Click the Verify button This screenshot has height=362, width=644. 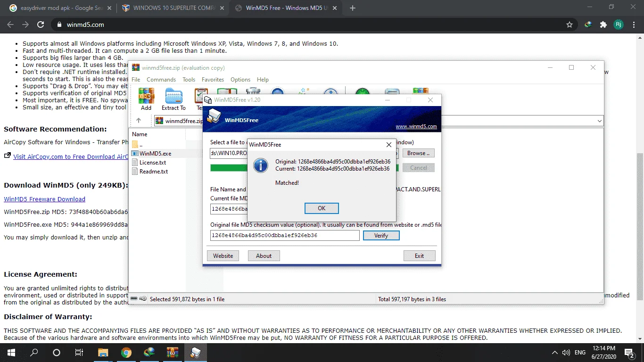[x=381, y=235]
